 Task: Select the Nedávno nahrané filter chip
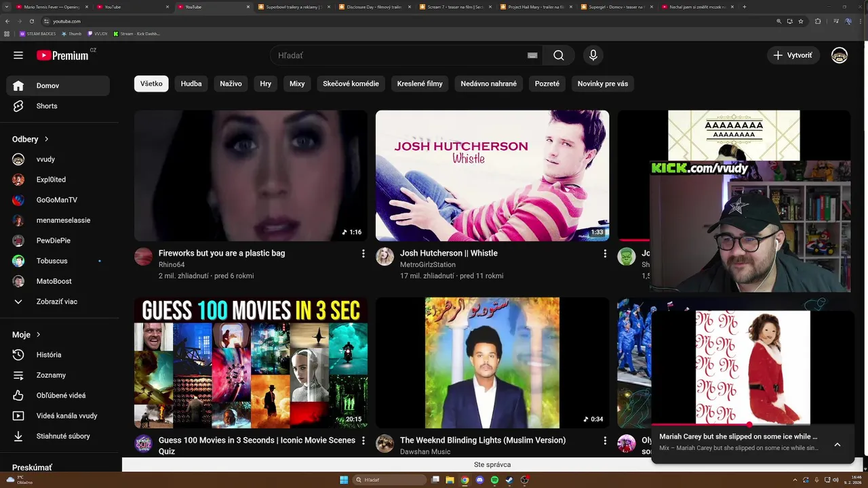click(488, 84)
